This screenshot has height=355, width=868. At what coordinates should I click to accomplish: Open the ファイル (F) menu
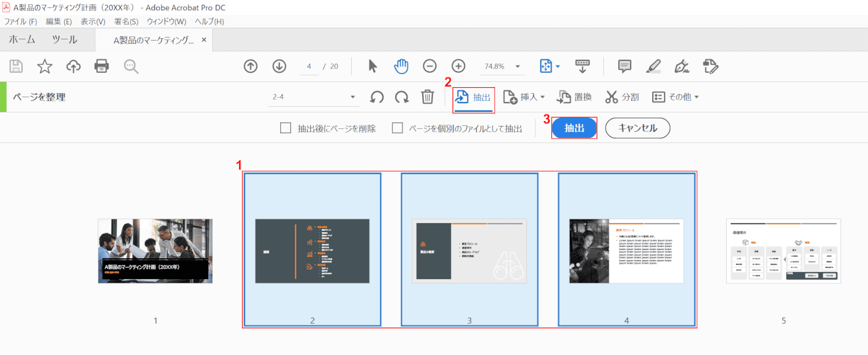pyautogui.click(x=21, y=21)
